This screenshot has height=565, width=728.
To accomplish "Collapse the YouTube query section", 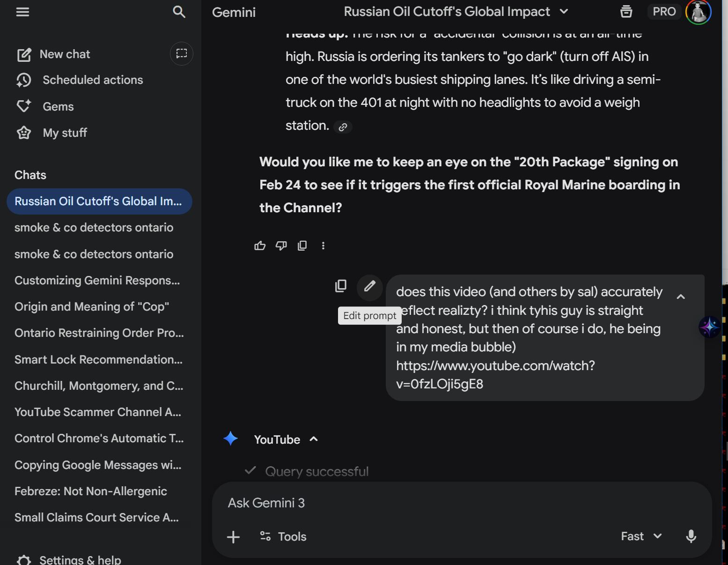I will [314, 439].
